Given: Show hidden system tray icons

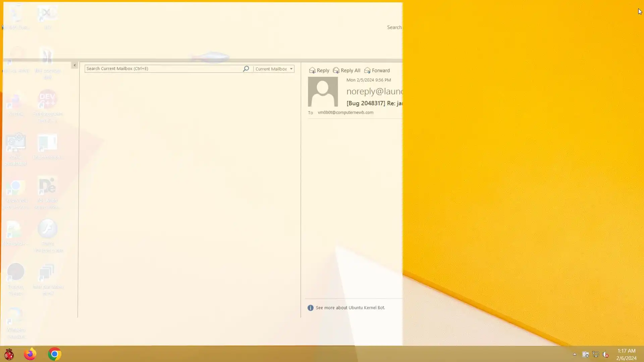Looking at the screenshot, I should click(x=575, y=354).
